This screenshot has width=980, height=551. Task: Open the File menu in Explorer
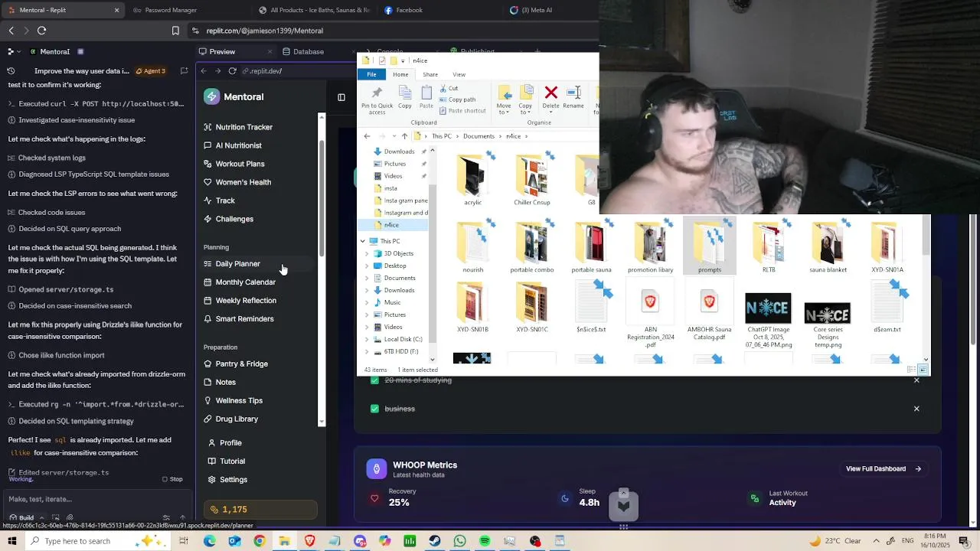pos(371,74)
